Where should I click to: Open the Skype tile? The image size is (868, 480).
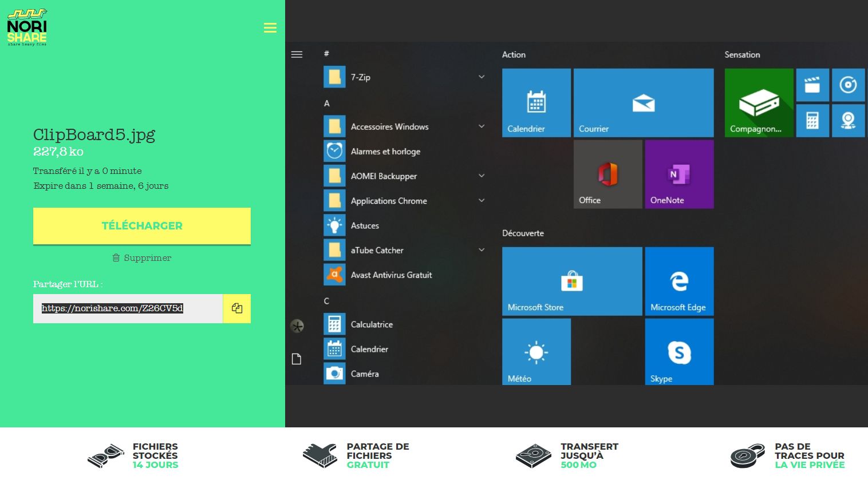pyautogui.click(x=680, y=352)
